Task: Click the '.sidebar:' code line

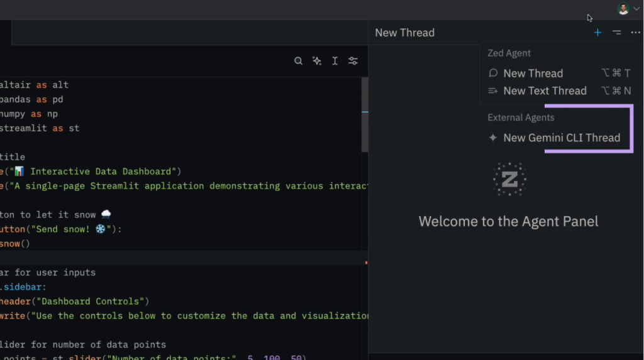Action: click(x=23, y=287)
